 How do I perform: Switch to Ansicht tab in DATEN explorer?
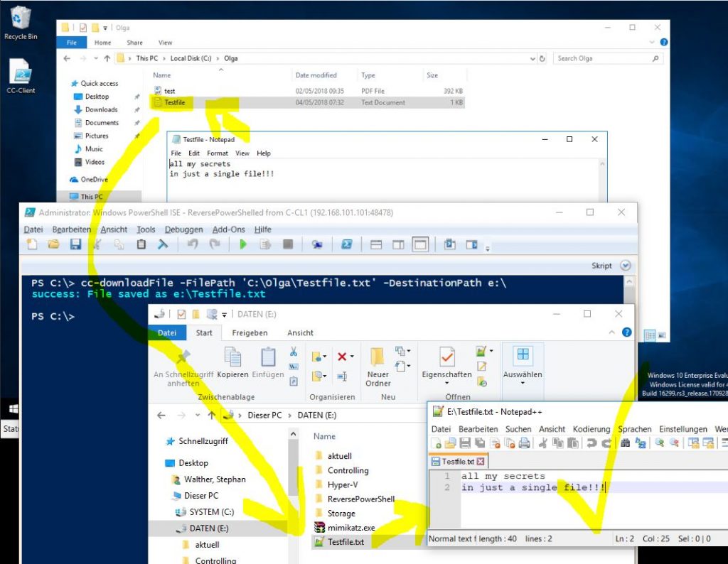point(300,332)
